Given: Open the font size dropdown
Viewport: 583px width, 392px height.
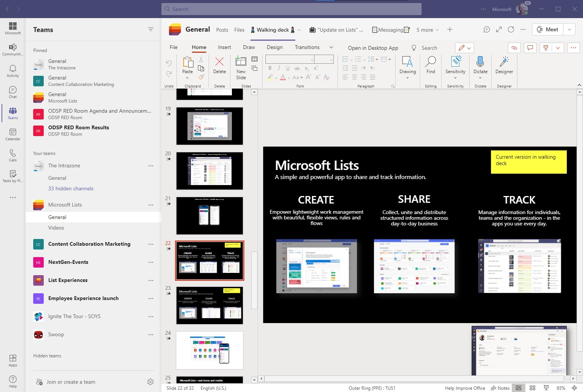Looking at the screenshot, I should 331,60.
